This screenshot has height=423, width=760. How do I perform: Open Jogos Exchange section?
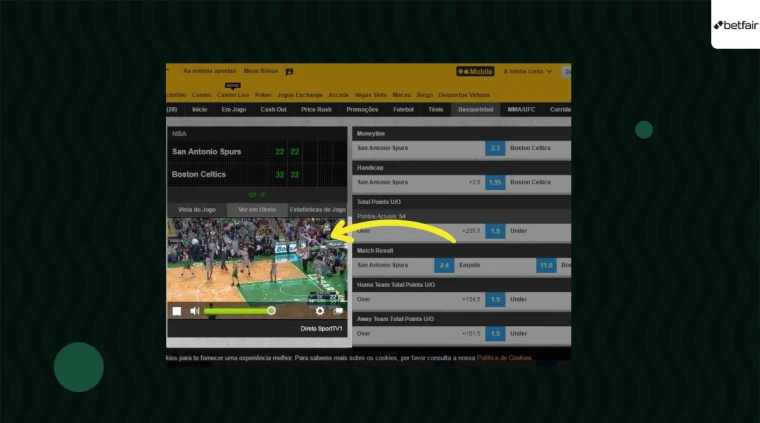pos(300,95)
